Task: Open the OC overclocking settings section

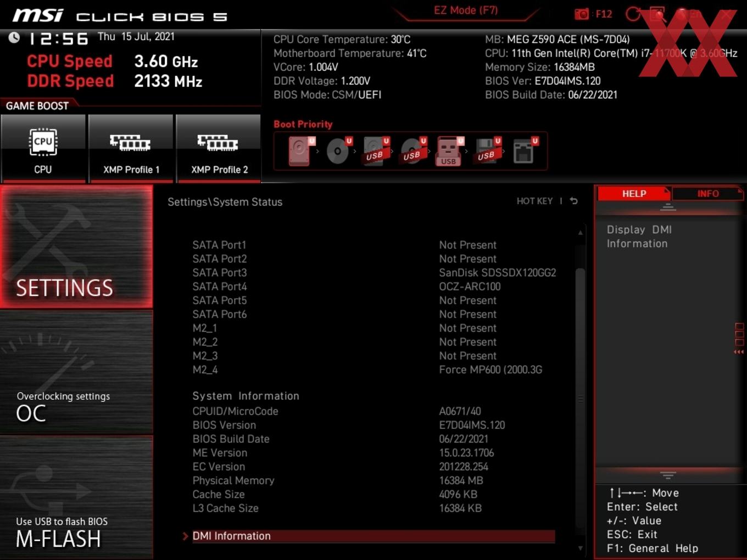Action: pos(76,372)
